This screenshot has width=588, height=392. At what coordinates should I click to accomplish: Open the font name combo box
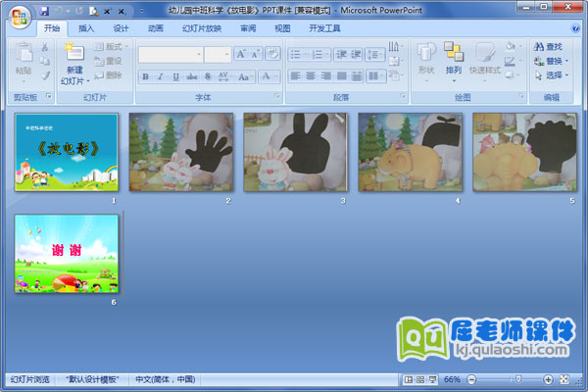click(x=171, y=55)
